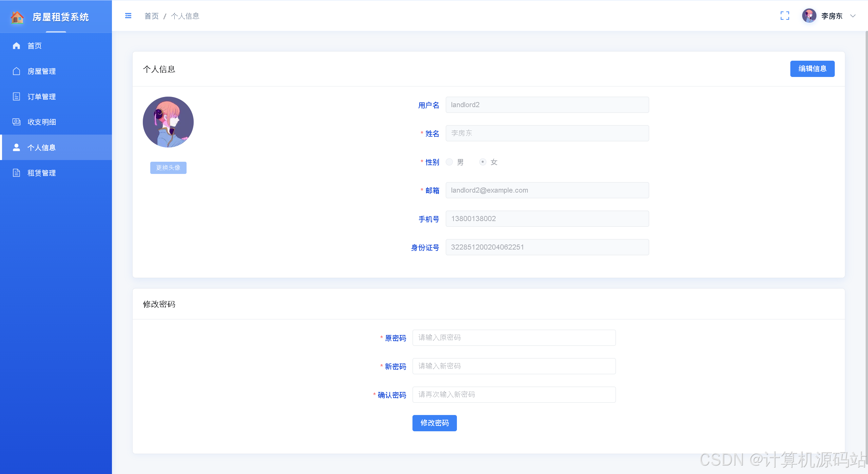Screen dimensions: 868x474
Task: Click the 首页 breadcrumb link
Action: tap(151, 16)
